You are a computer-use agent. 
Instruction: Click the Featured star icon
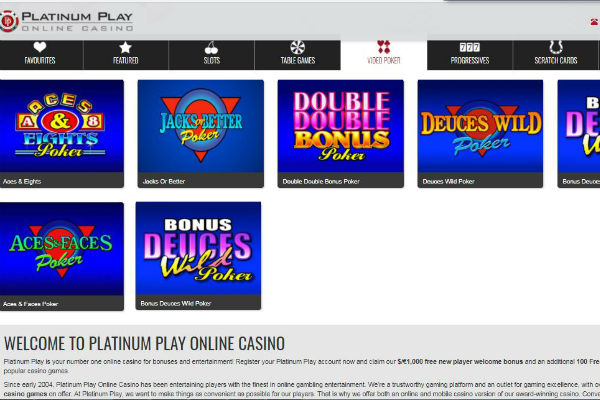[126, 47]
